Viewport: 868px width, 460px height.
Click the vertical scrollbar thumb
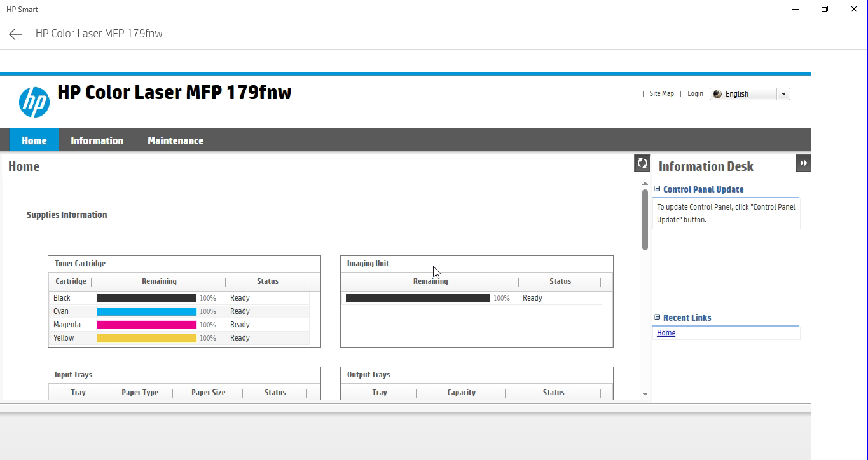645,219
